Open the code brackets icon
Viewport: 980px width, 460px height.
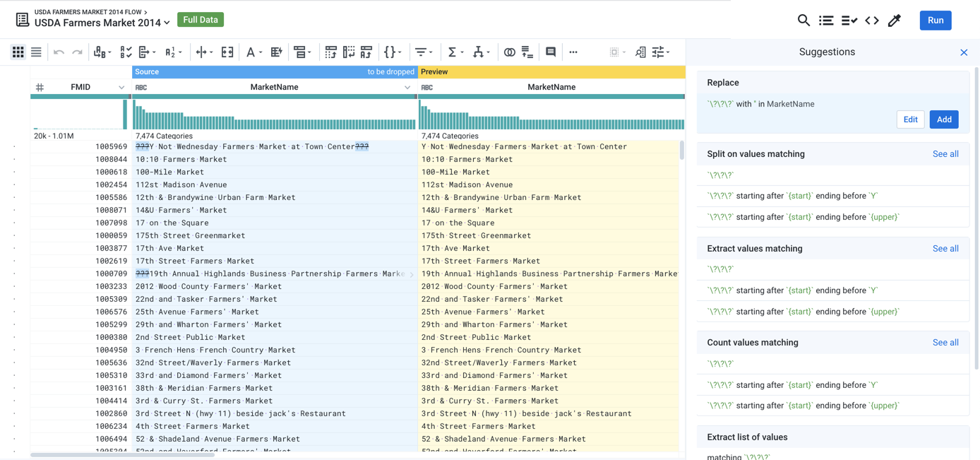click(x=872, y=20)
